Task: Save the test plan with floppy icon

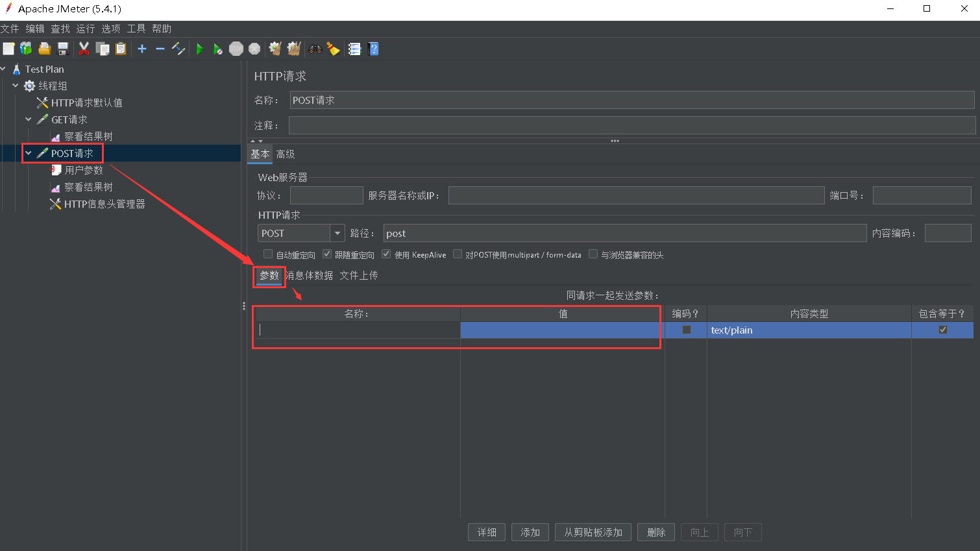Action: tap(63, 49)
